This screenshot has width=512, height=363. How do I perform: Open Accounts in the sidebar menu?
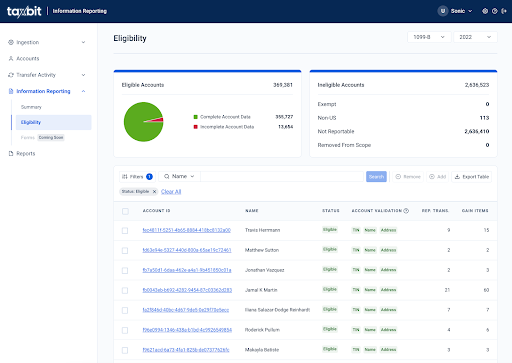[x=28, y=58]
